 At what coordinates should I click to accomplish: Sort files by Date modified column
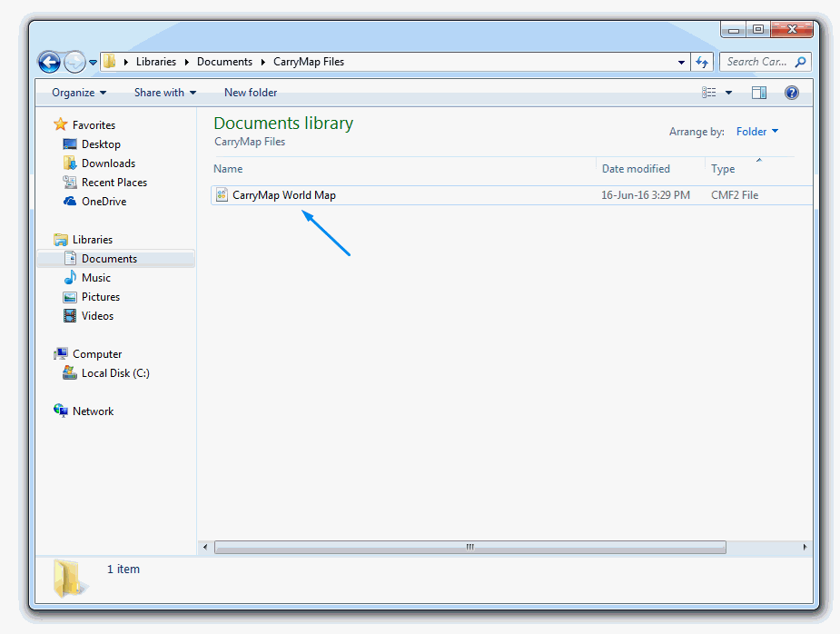(x=636, y=169)
